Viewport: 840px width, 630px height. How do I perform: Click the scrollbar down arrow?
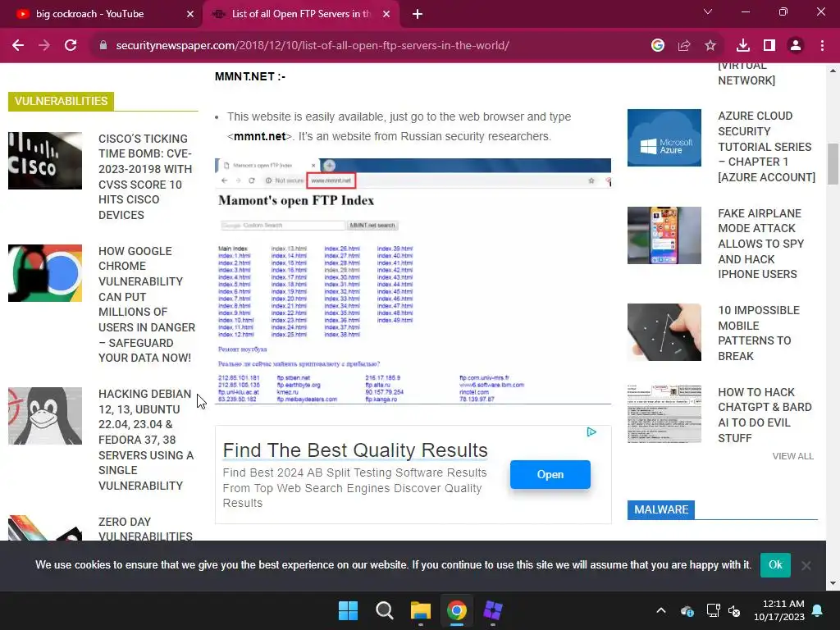click(833, 583)
